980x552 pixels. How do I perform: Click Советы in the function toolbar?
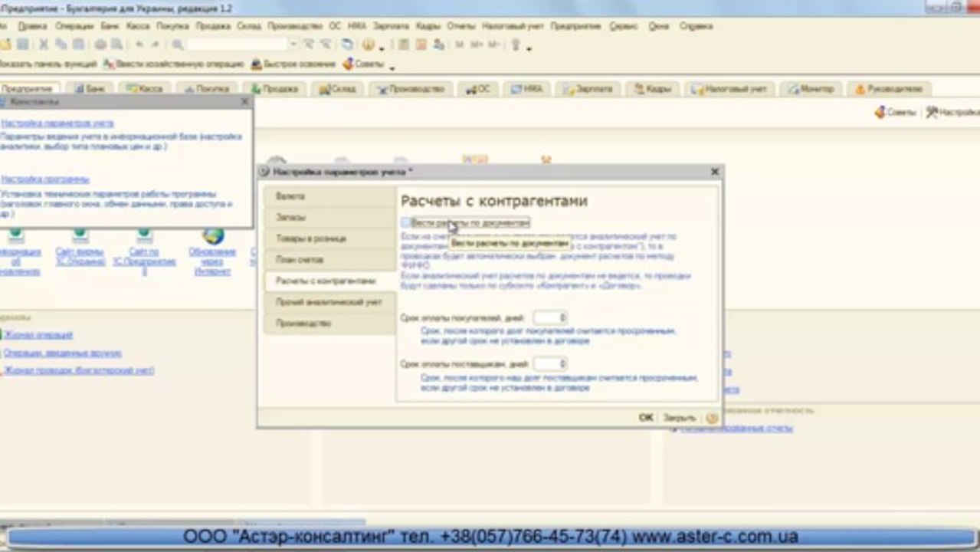(x=364, y=64)
